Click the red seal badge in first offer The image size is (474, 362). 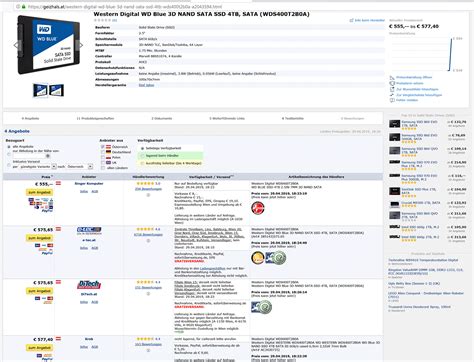click(x=258, y=208)
